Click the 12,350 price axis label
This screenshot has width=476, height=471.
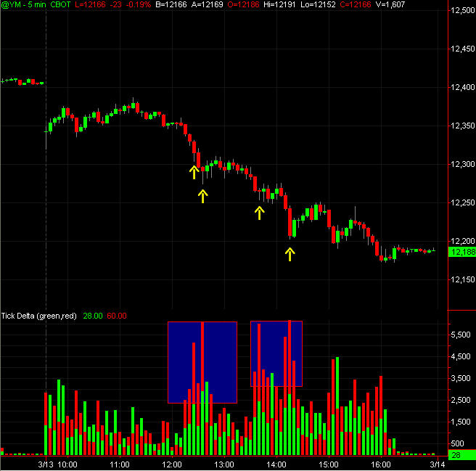(463, 126)
